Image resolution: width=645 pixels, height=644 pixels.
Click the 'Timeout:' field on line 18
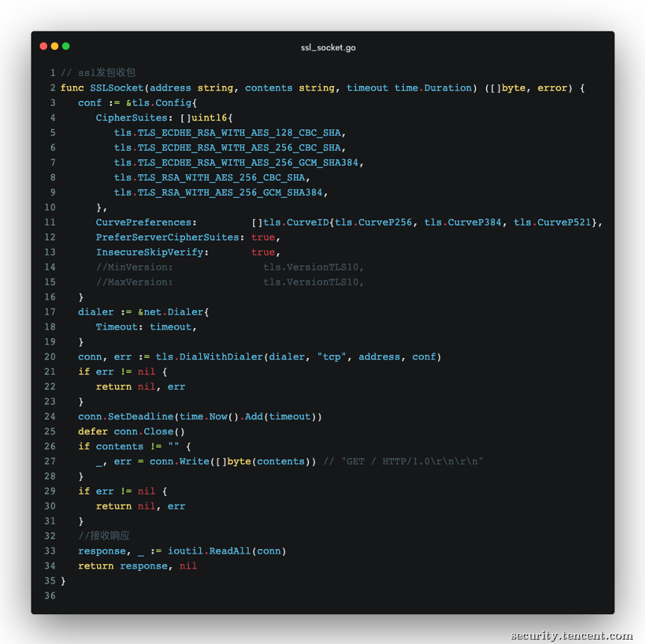[x=119, y=327]
